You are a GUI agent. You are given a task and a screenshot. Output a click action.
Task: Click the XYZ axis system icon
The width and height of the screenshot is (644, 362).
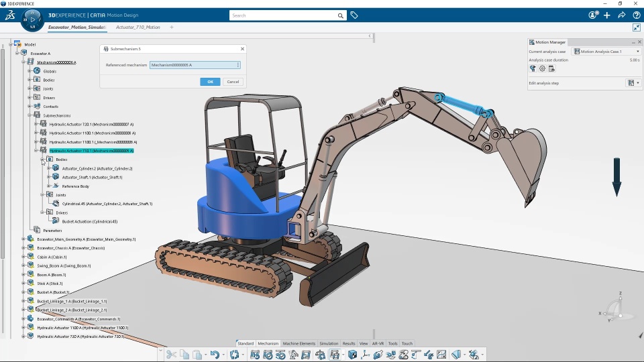365,355
